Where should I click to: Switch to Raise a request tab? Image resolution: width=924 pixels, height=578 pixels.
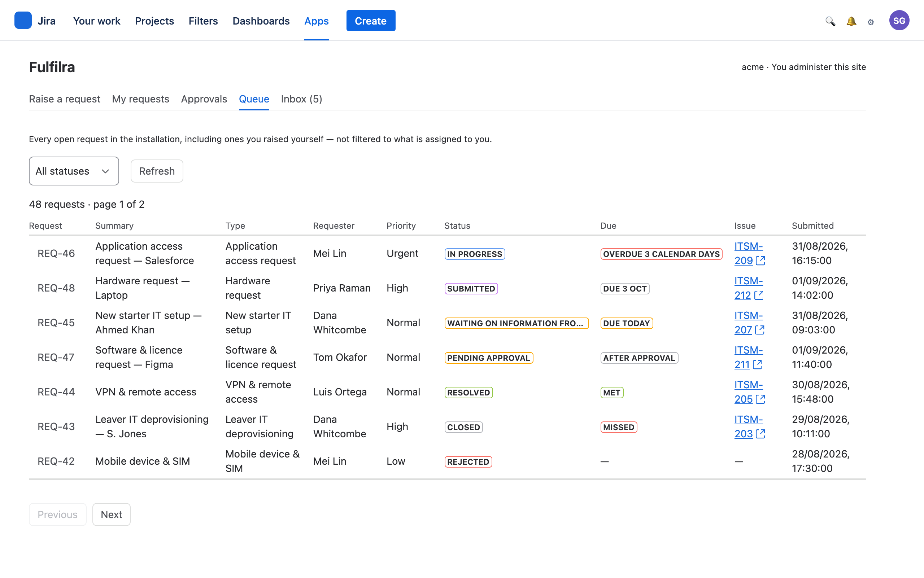[65, 99]
